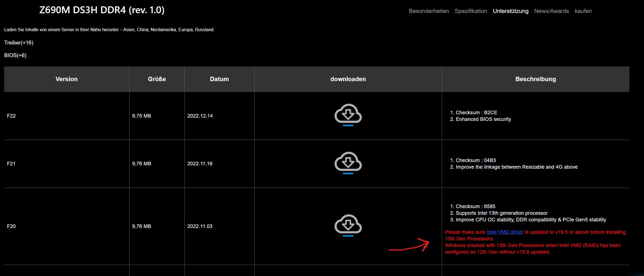The image size is (644, 276).
Task: Click the Datum column header
Action: pos(219,79)
